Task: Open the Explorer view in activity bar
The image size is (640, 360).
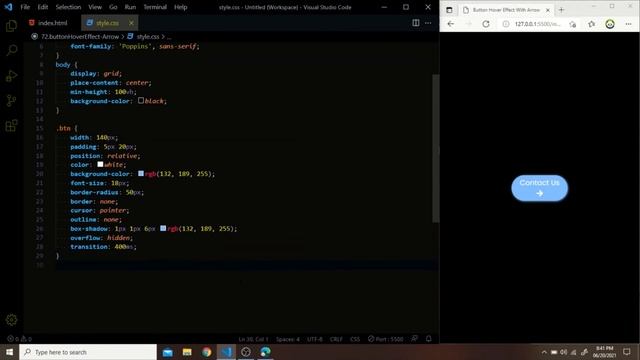Action: 11,26
